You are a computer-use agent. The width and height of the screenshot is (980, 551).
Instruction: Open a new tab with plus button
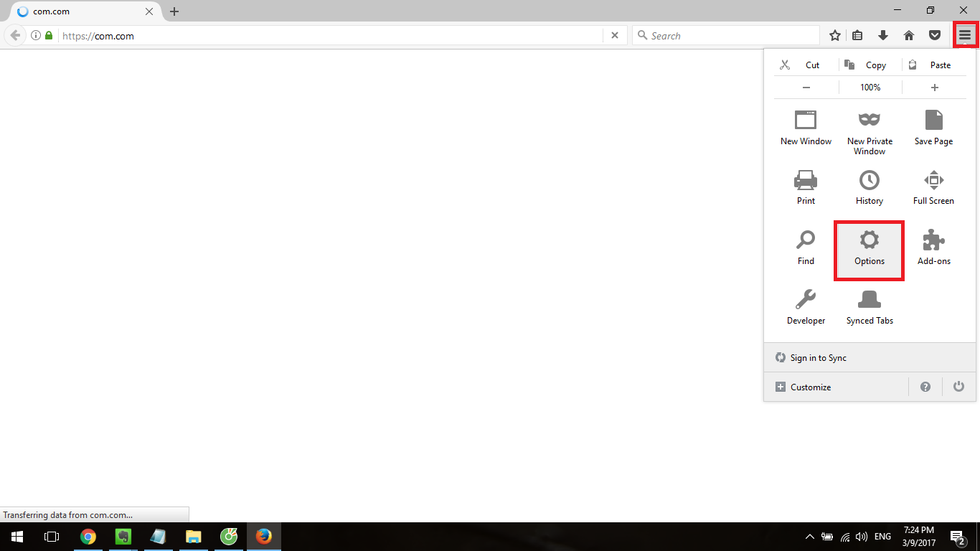(174, 11)
